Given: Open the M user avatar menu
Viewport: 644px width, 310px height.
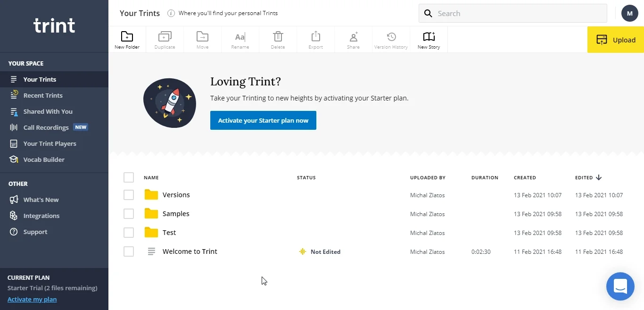Looking at the screenshot, I should click(x=630, y=13).
